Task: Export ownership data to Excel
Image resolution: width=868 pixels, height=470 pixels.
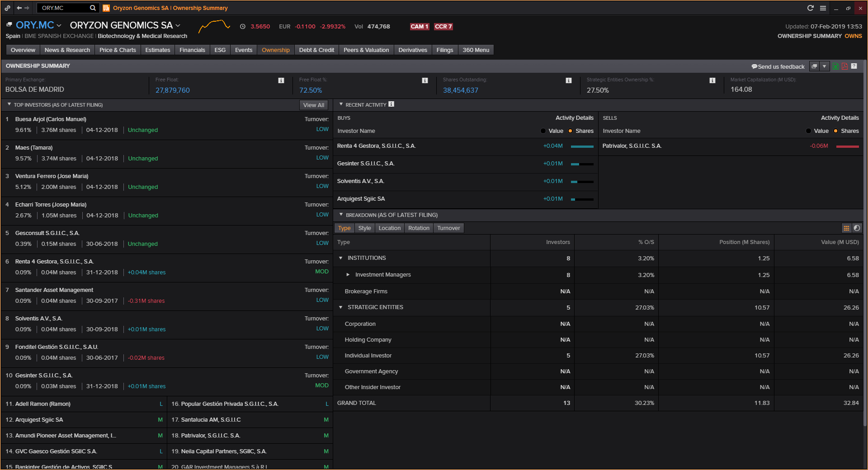Action: [835, 66]
